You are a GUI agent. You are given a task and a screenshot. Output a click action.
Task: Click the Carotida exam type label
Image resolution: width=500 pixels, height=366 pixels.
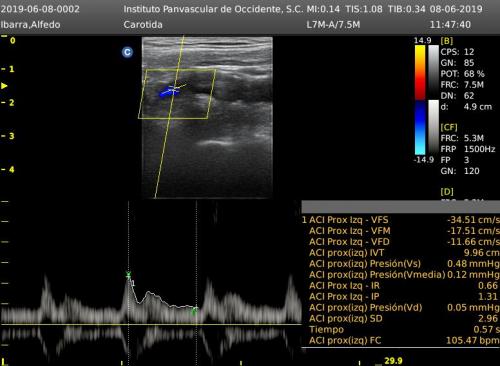(143, 25)
